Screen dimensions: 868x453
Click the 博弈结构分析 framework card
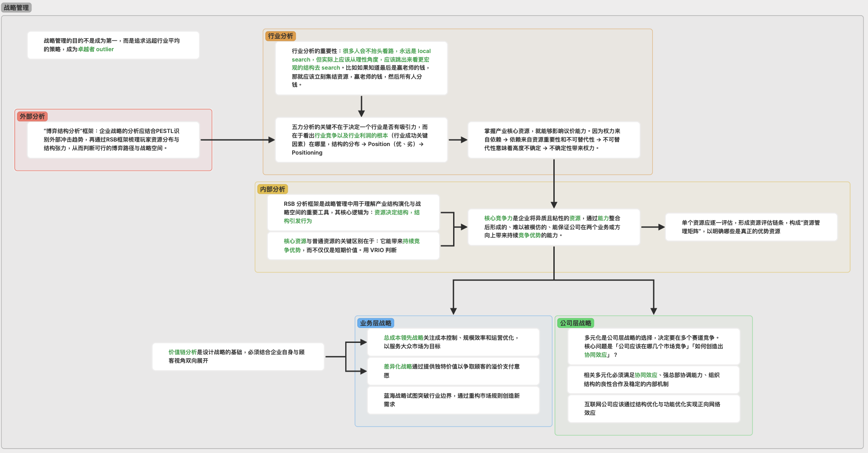click(113, 140)
